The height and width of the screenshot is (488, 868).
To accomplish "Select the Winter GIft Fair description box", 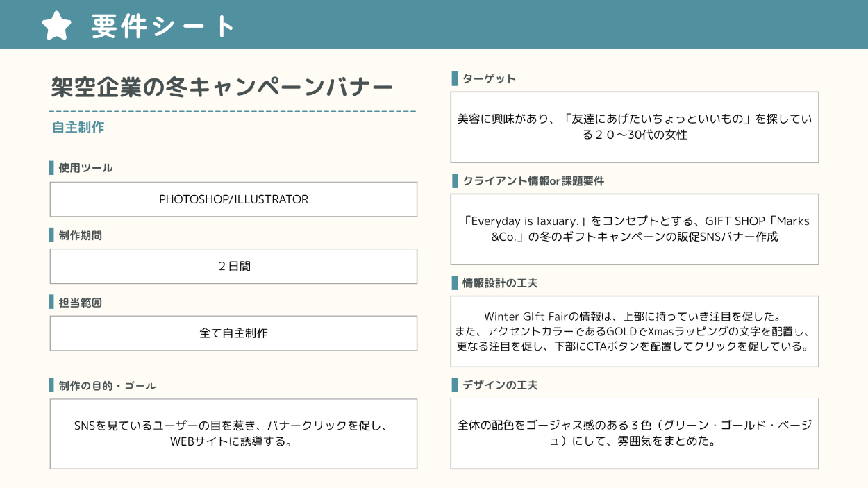I will [x=634, y=331].
